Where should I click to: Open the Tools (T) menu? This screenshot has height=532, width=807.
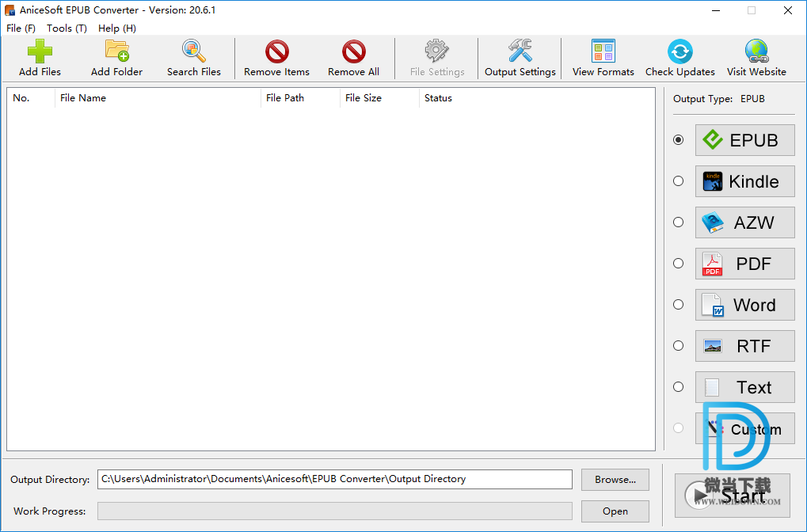(67, 28)
